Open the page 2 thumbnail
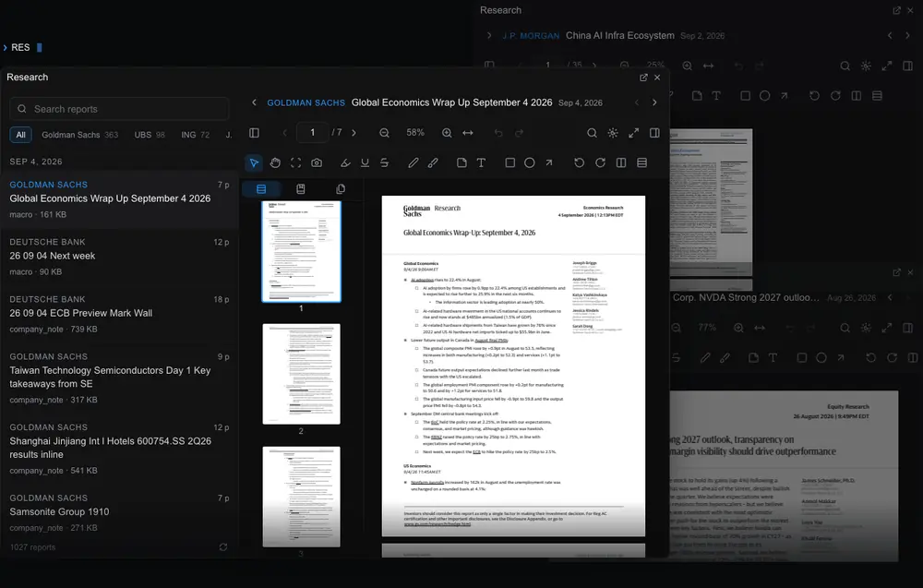This screenshot has height=588, width=923. (302, 374)
